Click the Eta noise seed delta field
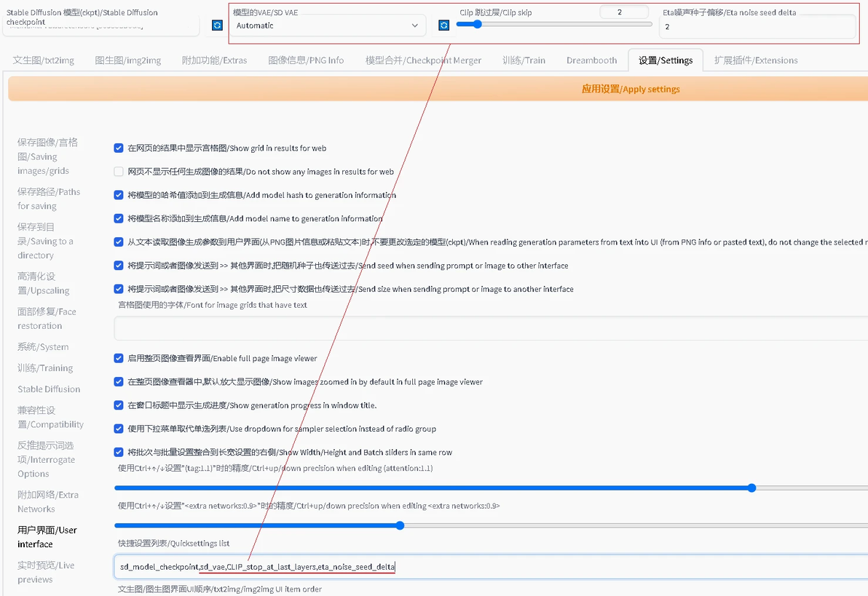This screenshot has width=868, height=596. click(757, 27)
